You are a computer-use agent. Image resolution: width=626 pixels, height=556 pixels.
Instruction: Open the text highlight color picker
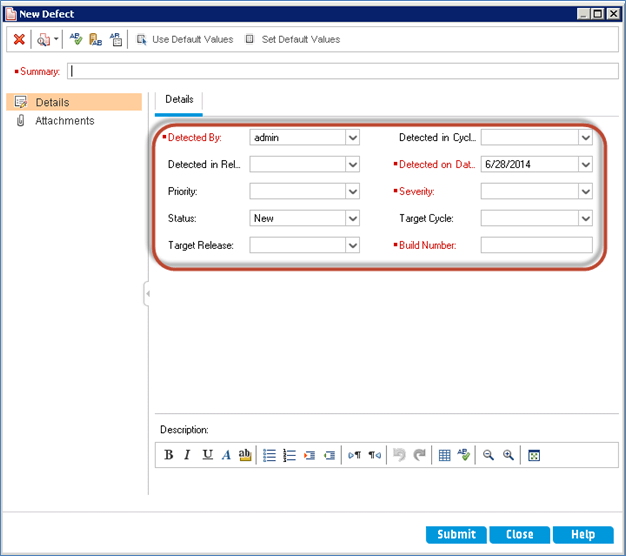(x=245, y=455)
